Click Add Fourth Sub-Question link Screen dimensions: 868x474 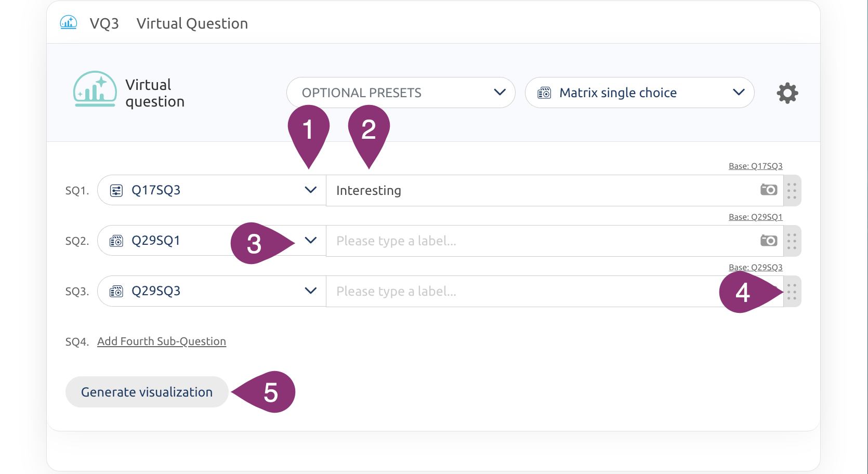pyautogui.click(x=162, y=341)
